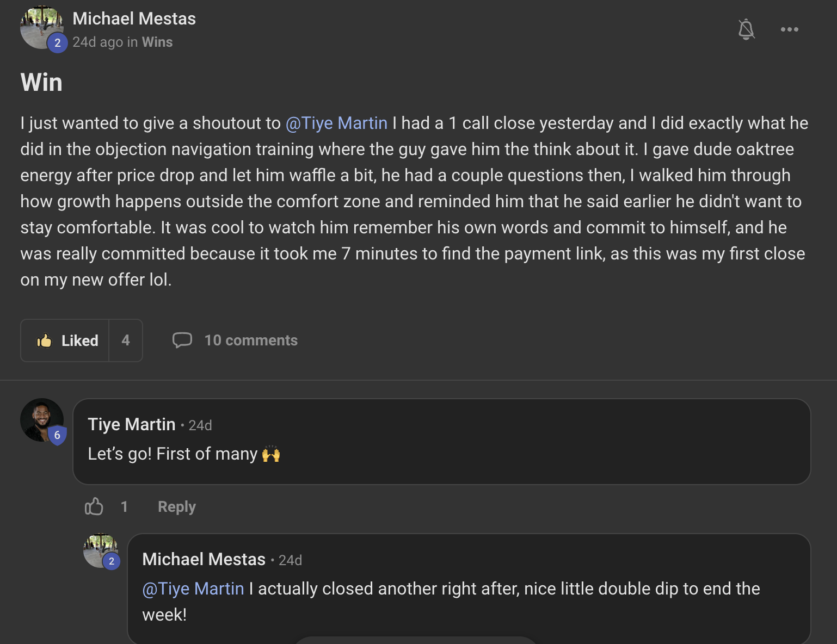Toggle the post notification bell icon
Viewport: 837px width, 644px height.
coord(746,29)
